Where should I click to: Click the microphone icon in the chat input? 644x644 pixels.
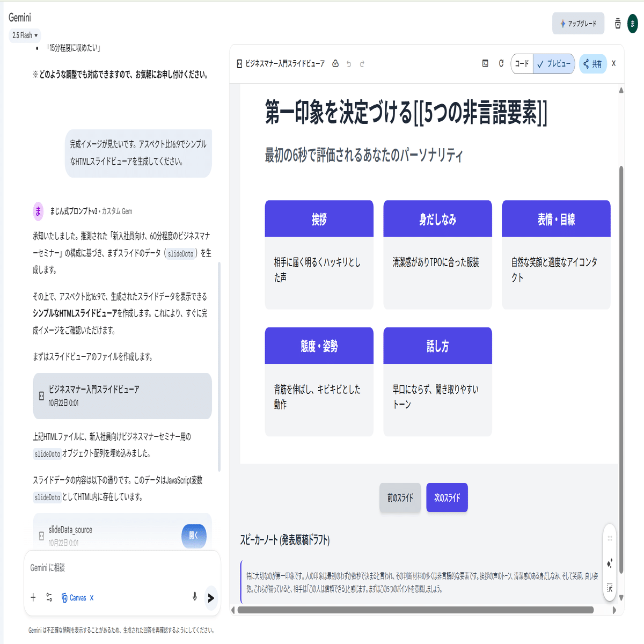tap(194, 597)
